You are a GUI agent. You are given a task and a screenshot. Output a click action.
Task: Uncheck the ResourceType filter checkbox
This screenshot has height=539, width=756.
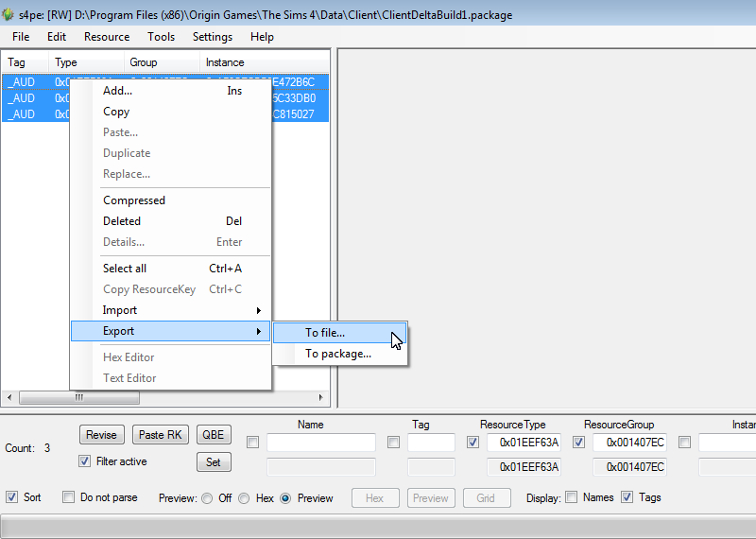point(473,442)
